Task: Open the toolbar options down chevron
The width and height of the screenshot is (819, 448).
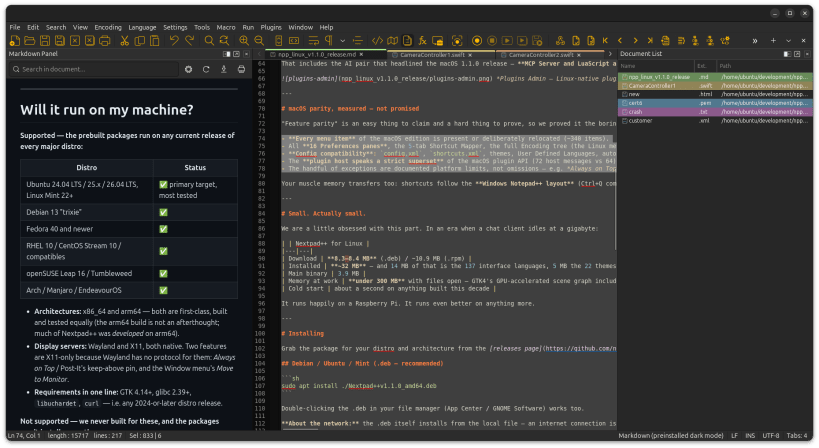Action: click(x=789, y=41)
